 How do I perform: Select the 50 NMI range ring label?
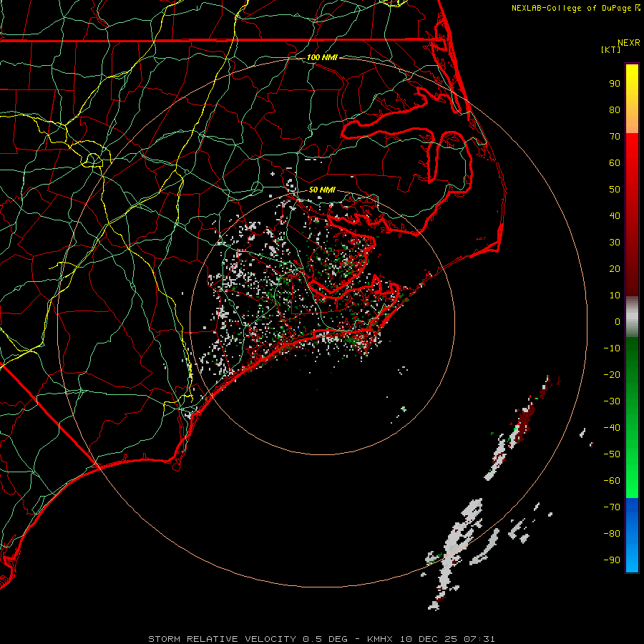(321, 190)
